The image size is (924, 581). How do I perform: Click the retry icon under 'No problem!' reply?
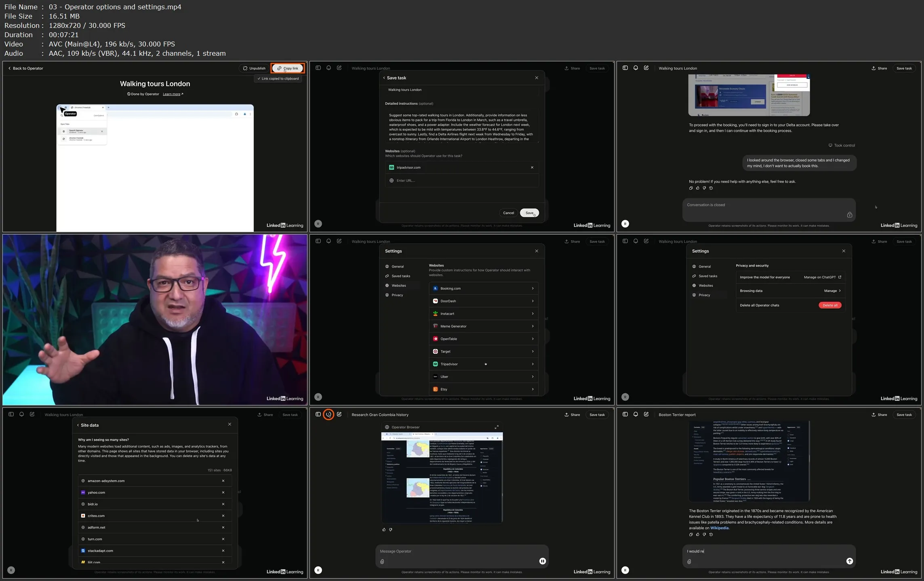pos(711,188)
